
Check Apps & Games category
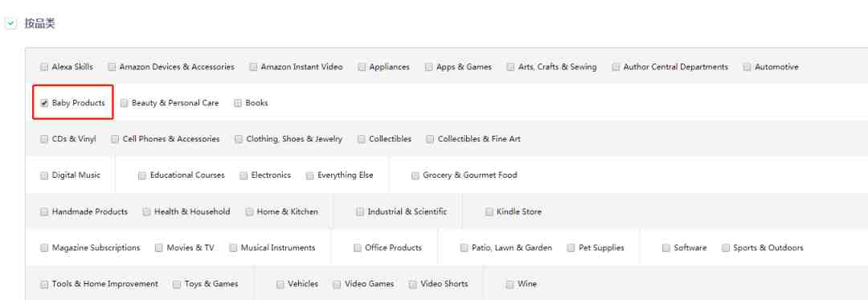tap(429, 67)
